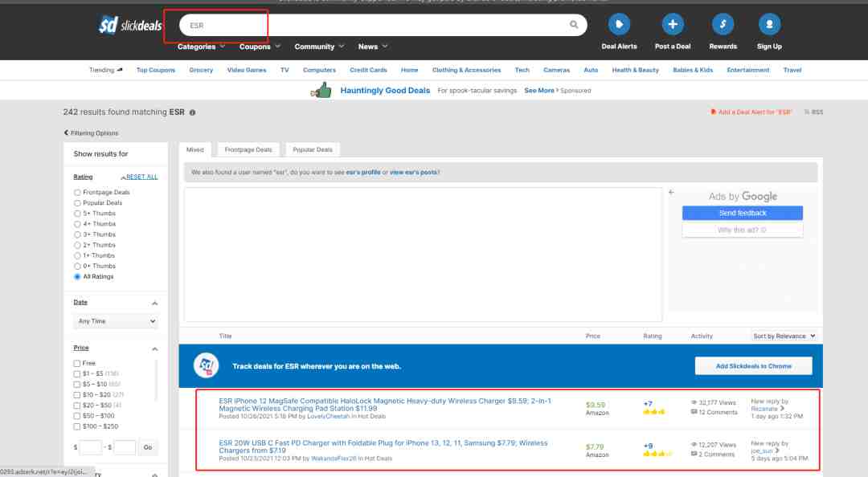Collapse the Date filter section
This screenshot has height=477, width=868.
pos(154,304)
